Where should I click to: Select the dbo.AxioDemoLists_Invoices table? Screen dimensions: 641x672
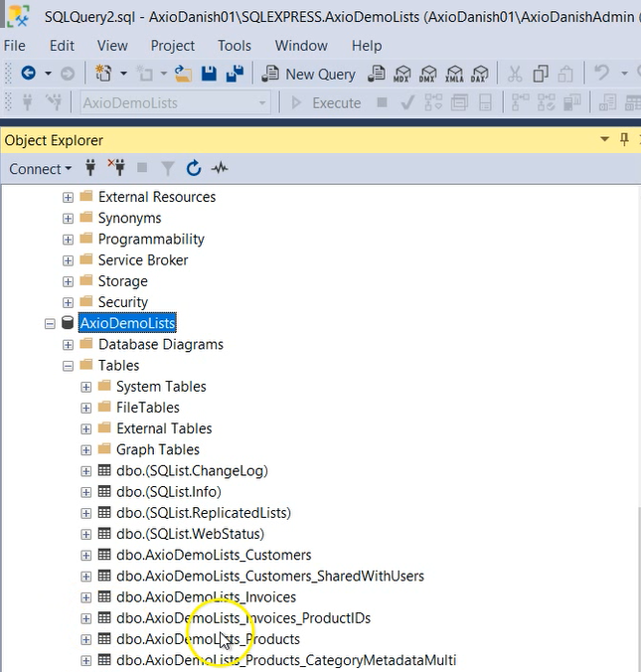click(206, 597)
